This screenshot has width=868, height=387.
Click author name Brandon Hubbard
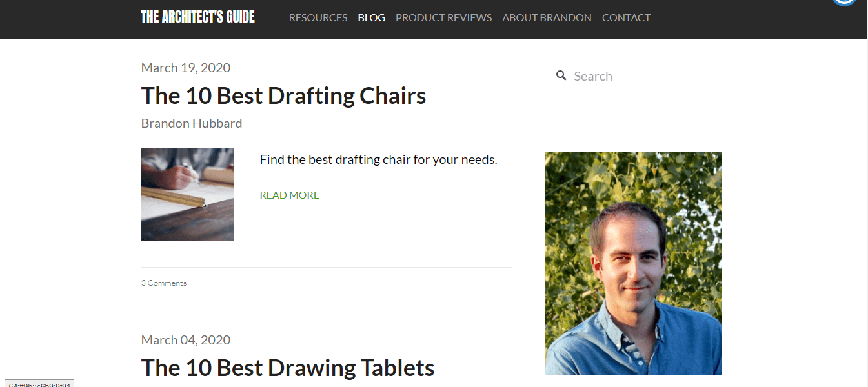[x=192, y=123]
